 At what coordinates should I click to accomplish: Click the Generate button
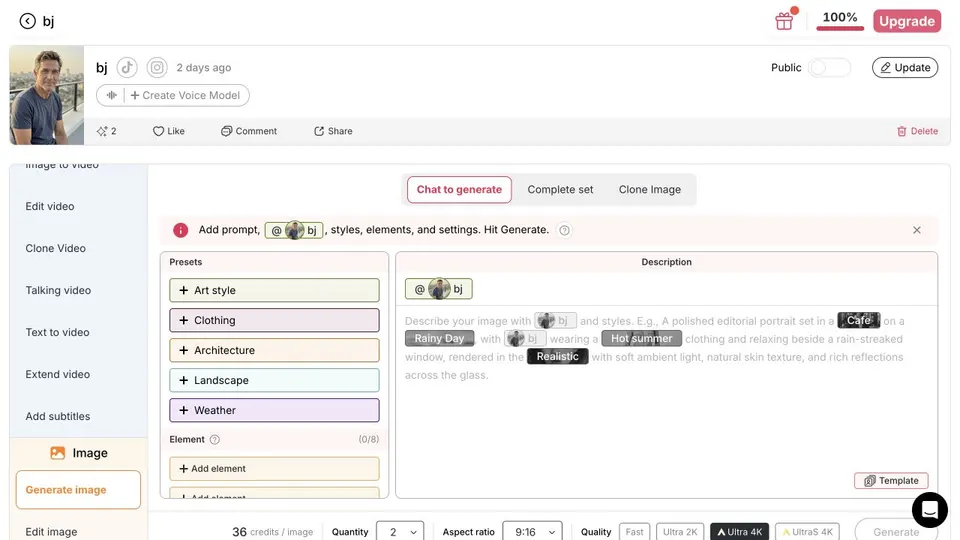pyautogui.click(x=896, y=532)
